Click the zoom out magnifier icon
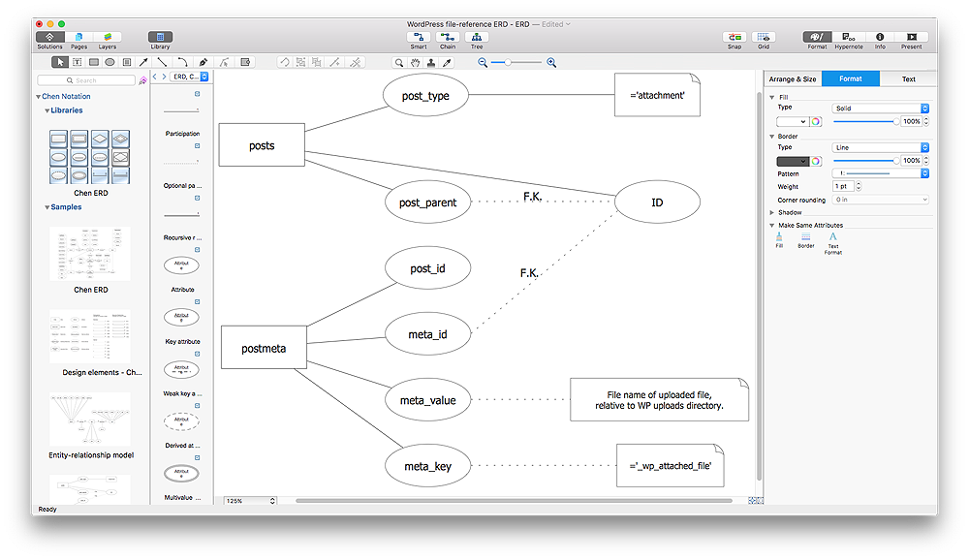 483,62
